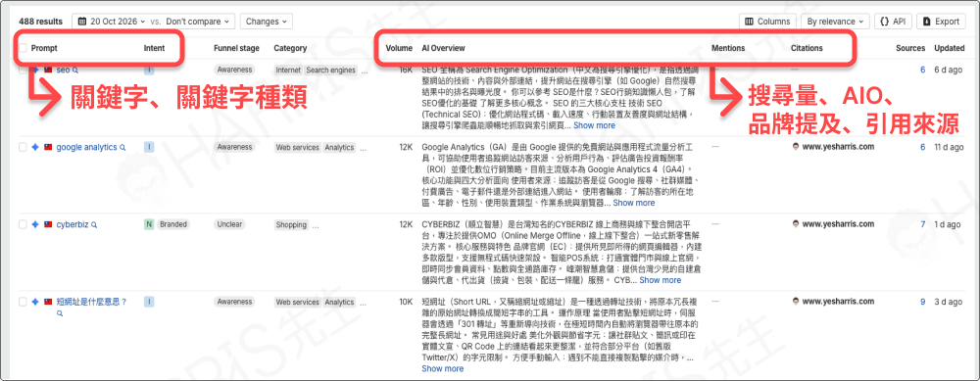Viewport: 980px width, 381px height.
Task: Expand cyberbiz AI Overview via Show more
Action: point(660,280)
